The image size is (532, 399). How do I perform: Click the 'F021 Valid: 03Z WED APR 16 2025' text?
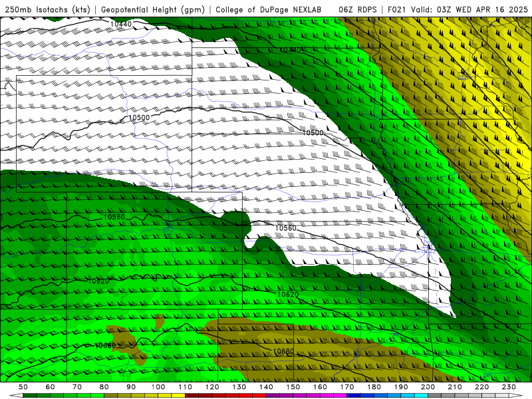pyautogui.click(x=458, y=9)
